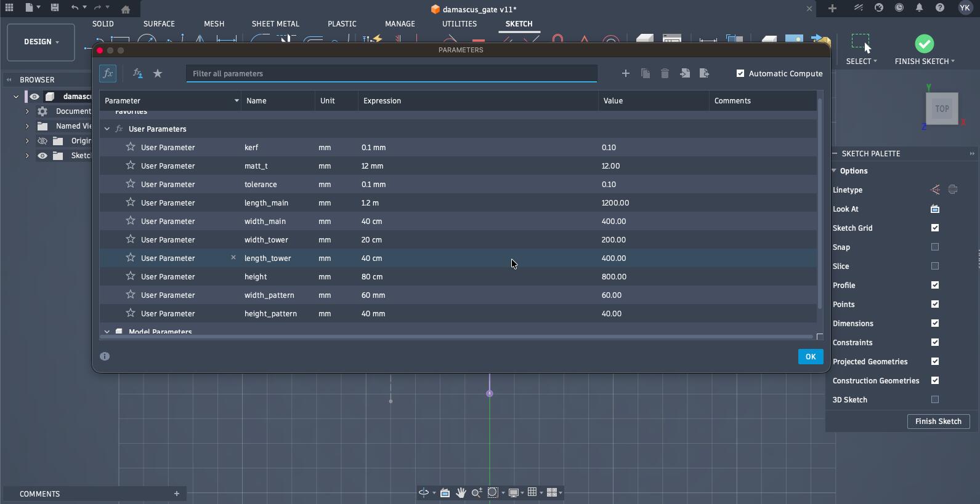Collapse the Options section in Sketch Palette
This screenshot has height=504, width=980.
click(835, 170)
